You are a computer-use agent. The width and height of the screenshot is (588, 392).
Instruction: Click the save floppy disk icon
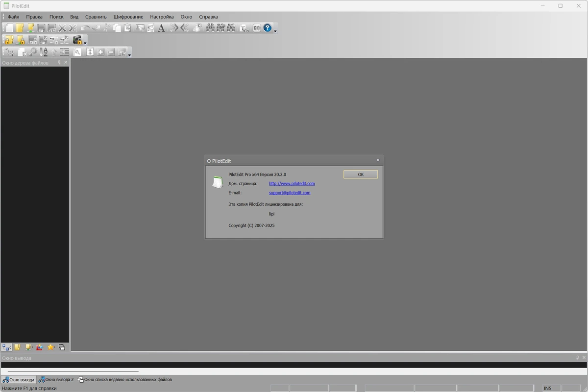point(41,28)
